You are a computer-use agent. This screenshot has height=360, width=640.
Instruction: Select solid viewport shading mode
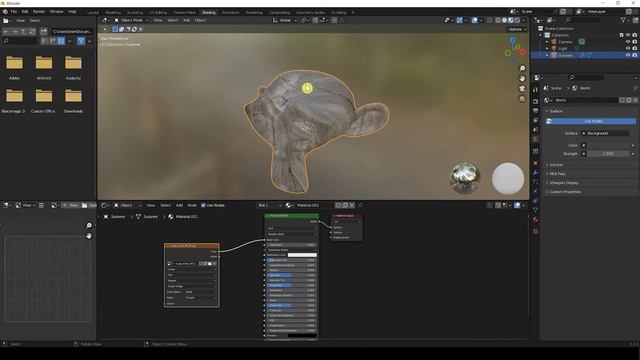point(504,20)
